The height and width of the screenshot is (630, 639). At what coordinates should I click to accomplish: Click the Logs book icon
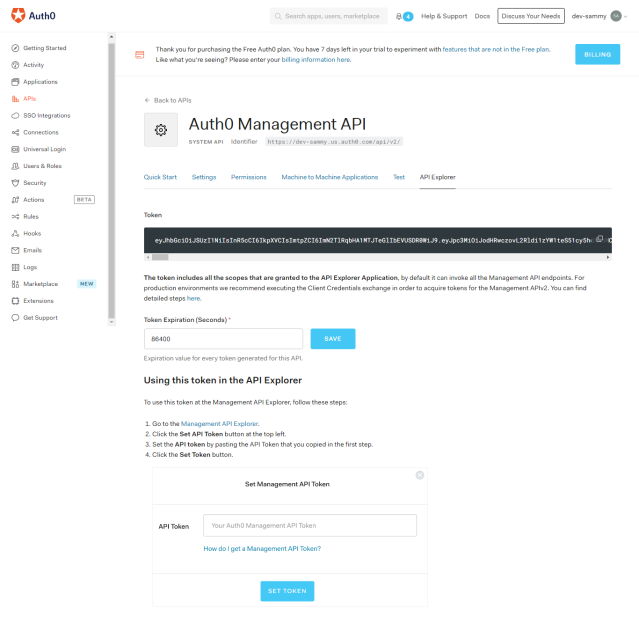[15, 267]
